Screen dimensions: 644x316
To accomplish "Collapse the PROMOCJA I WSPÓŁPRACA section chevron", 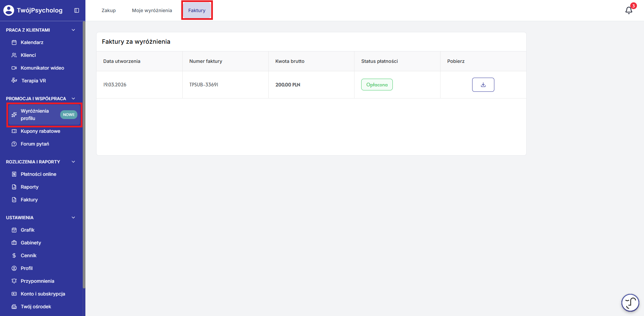I will pyautogui.click(x=73, y=98).
